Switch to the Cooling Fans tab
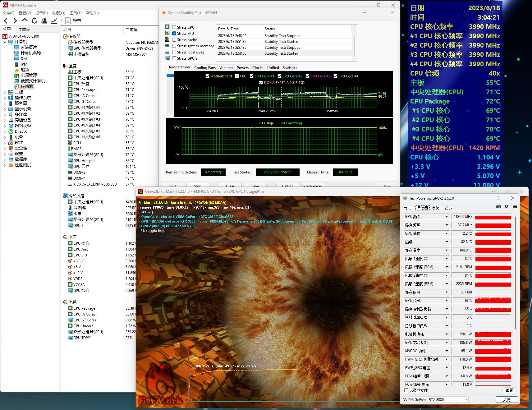The image size is (532, 410). (205, 68)
